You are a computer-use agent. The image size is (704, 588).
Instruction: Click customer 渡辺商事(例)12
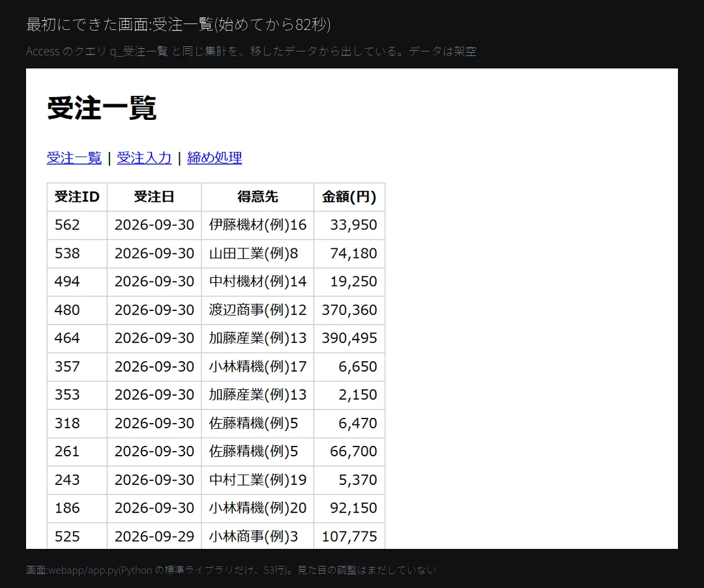(257, 310)
